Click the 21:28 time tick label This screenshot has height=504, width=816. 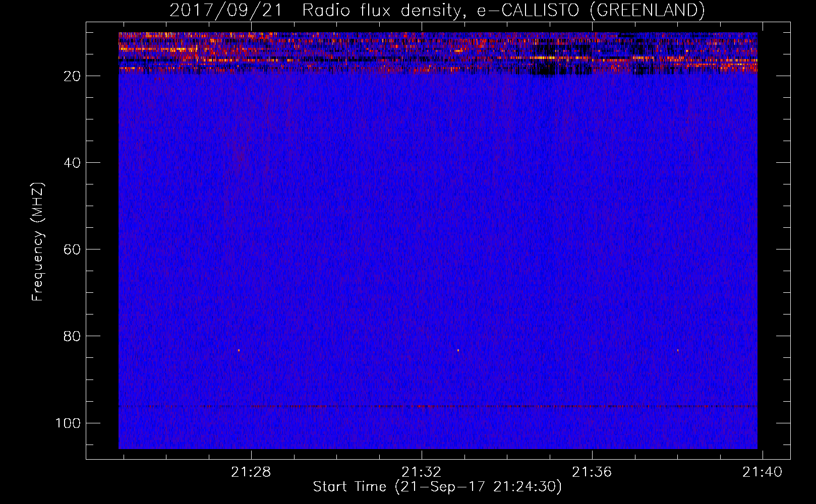[251, 472]
